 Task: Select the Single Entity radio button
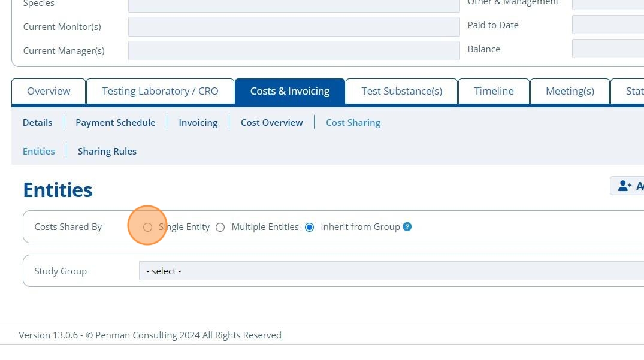tap(147, 228)
